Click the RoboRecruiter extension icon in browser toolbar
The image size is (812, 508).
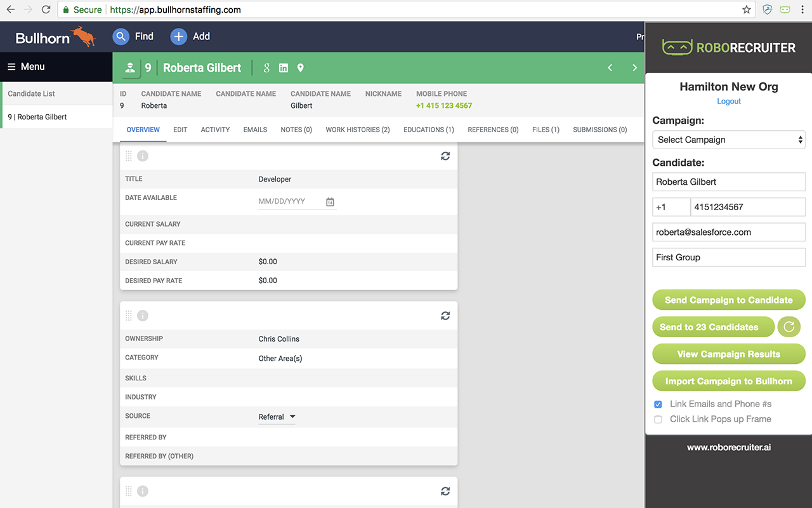coord(785,10)
